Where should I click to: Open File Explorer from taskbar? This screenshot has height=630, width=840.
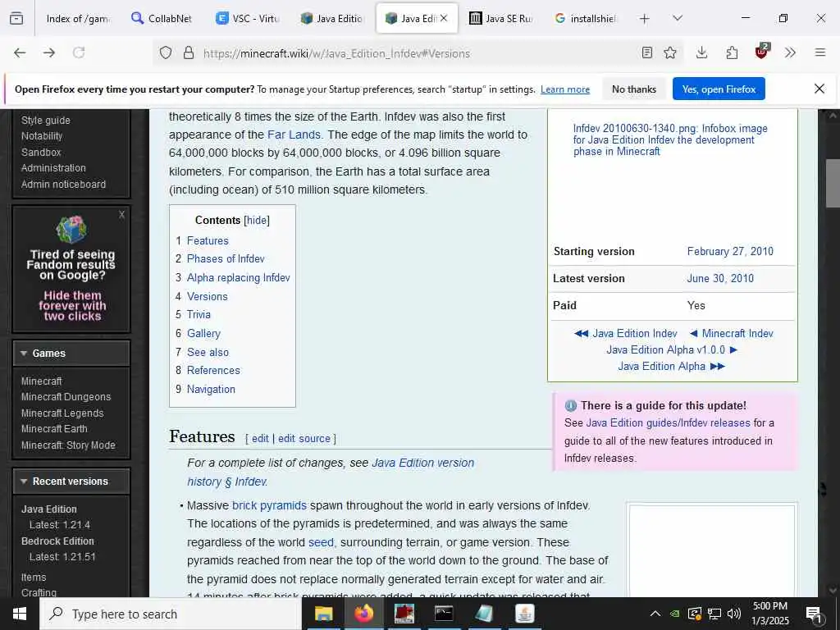(323, 614)
